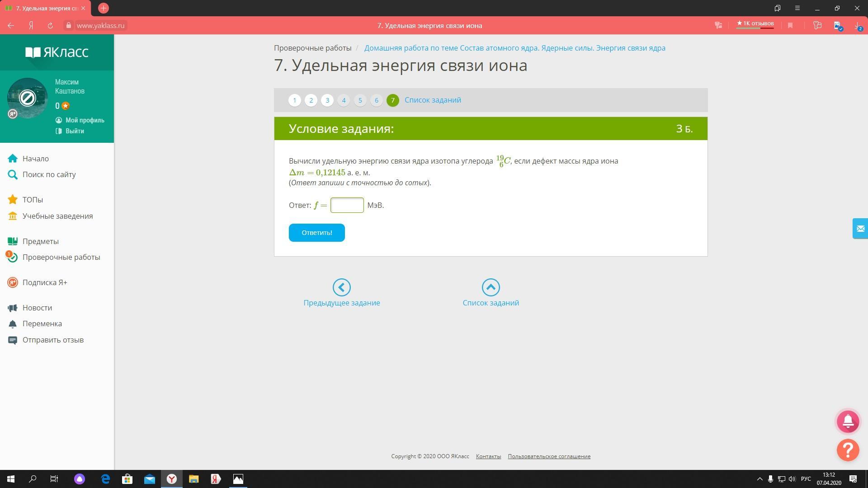Click the pink notification bell icon

point(848,421)
